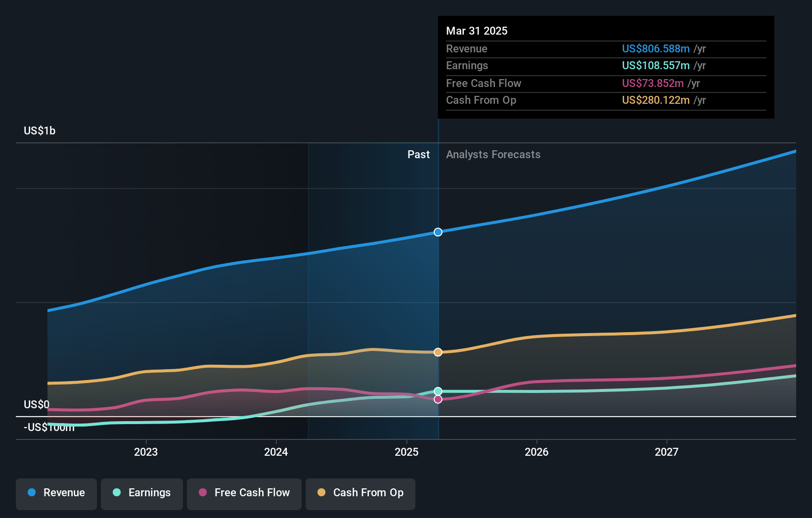
Task: Click the 2023 x-axis label
Action: click(146, 452)
